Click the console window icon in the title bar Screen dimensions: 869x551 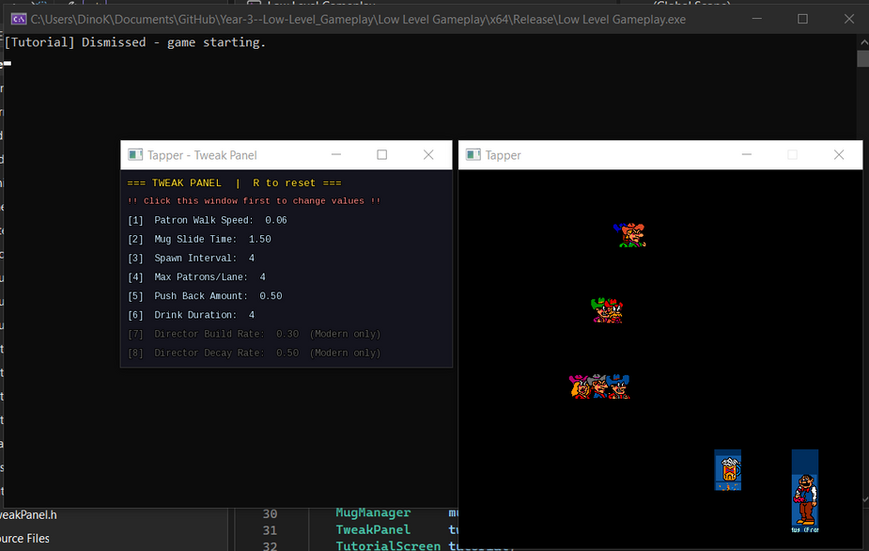pos(18,19)
